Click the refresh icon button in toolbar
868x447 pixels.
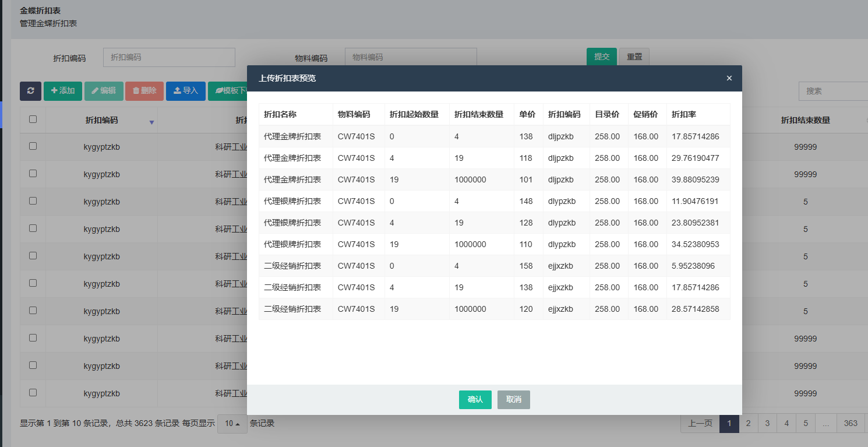(x=30, y=91)
